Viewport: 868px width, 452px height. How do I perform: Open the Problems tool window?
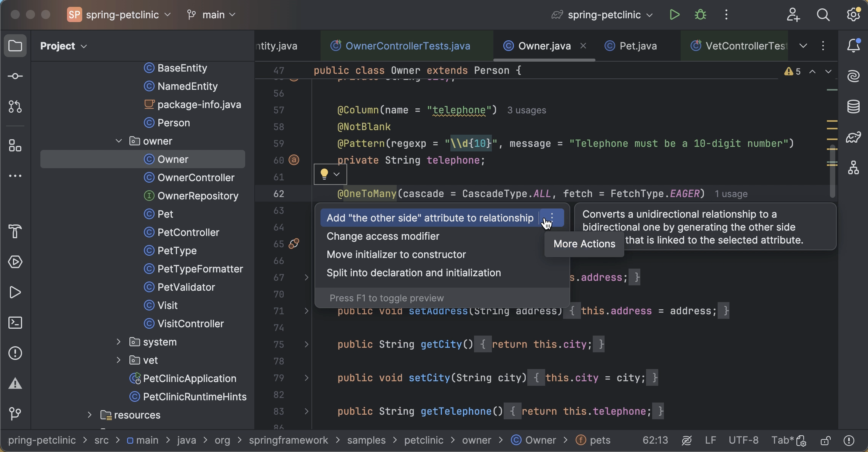15,353
